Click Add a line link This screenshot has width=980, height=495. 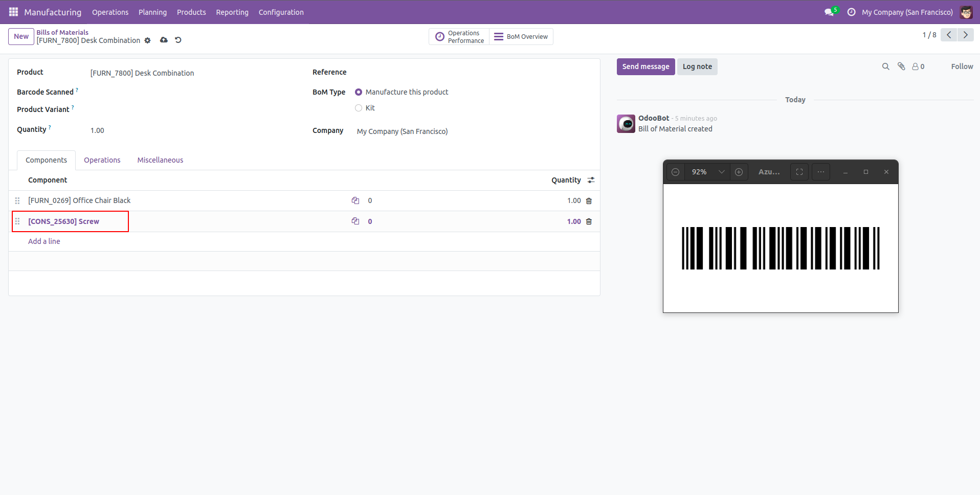44,241
